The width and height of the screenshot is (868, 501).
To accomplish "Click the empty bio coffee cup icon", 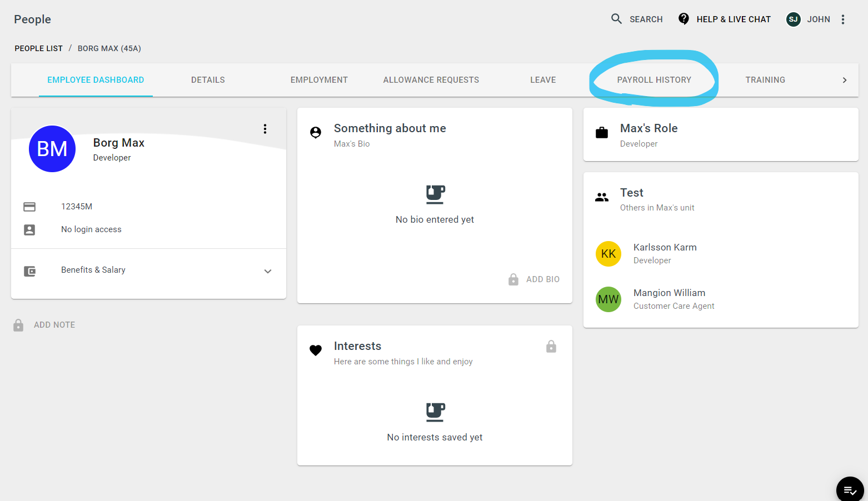I will [x=435, y=194].
